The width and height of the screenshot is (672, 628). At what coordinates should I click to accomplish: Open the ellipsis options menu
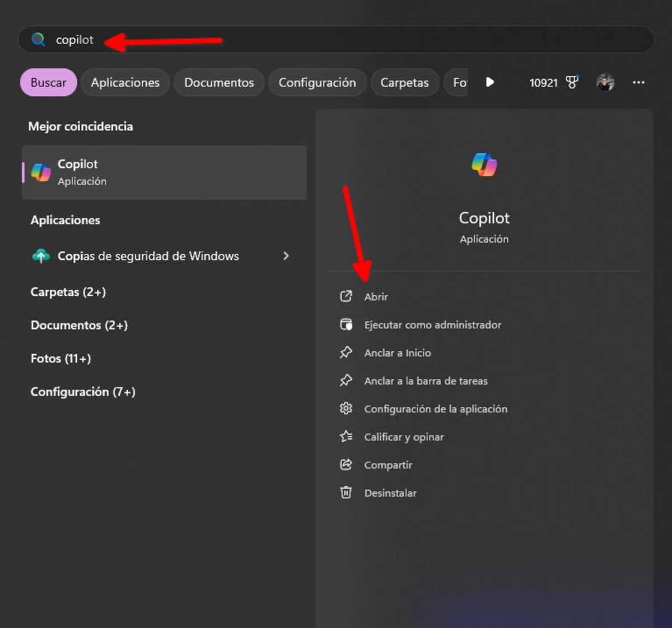tap(638, 82)
